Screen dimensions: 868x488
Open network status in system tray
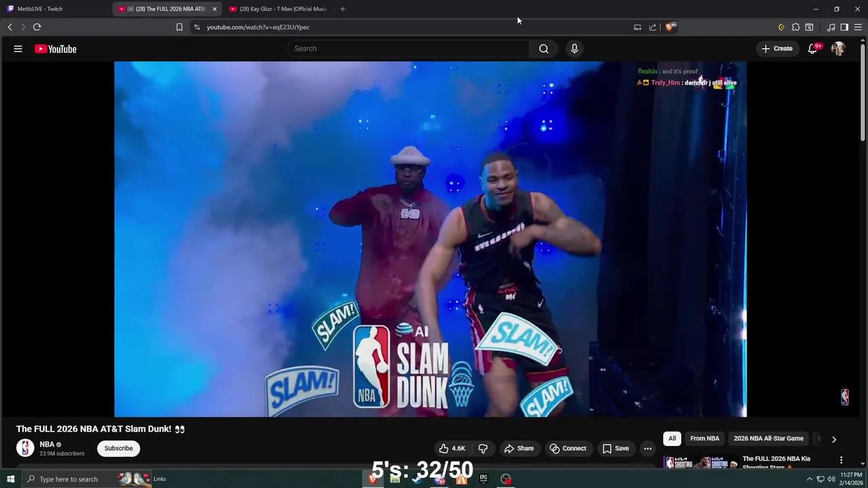click(x=820, y=479)
